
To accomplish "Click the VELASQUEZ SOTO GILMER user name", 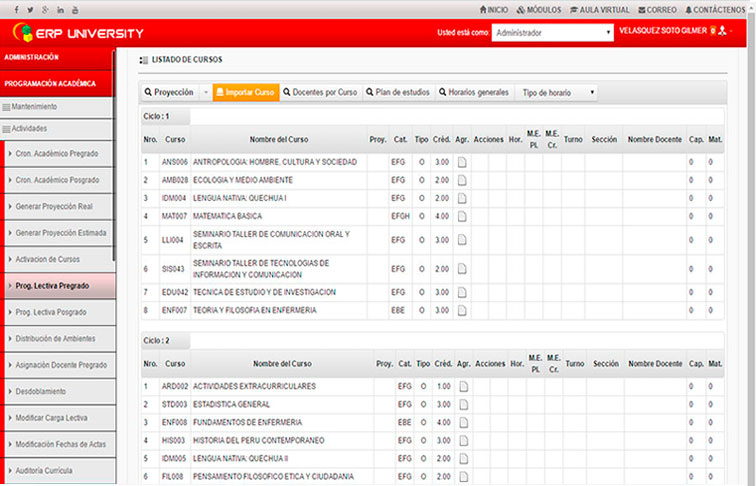I will click(663, 31).
